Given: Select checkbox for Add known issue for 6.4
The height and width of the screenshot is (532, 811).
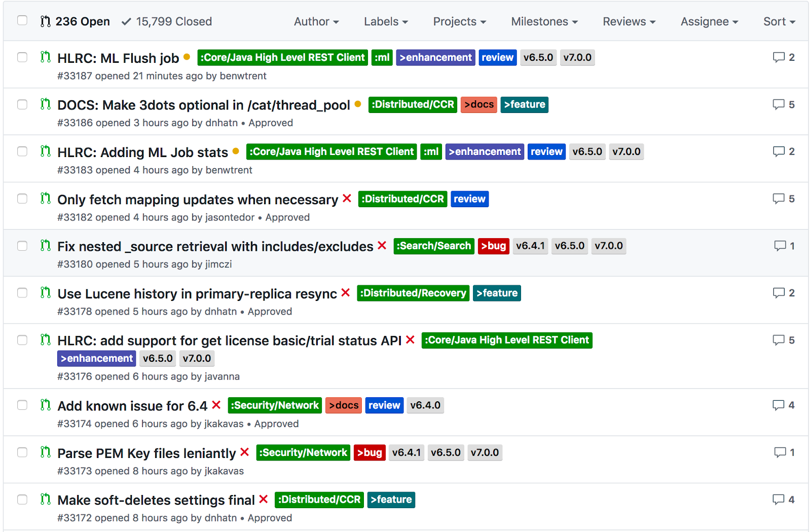Looking at the screenshot, I should click(22, 405).
